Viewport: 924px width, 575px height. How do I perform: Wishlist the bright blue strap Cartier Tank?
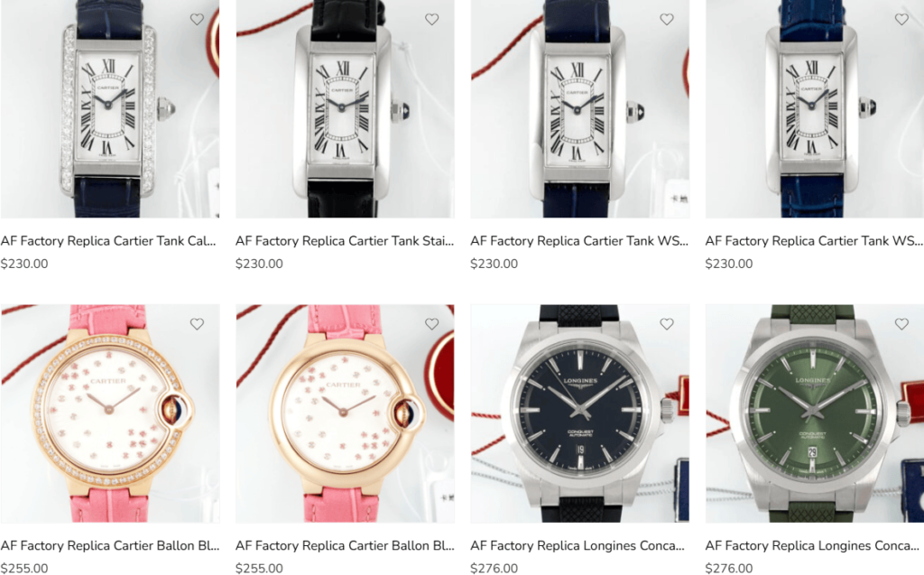tap(901, 20)
